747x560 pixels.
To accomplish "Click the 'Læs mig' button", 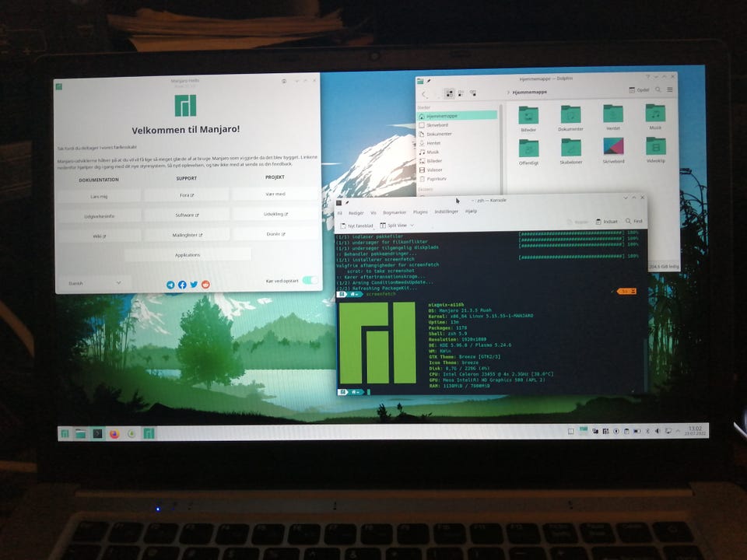I will pyautogui.click(x=99, y=196).
